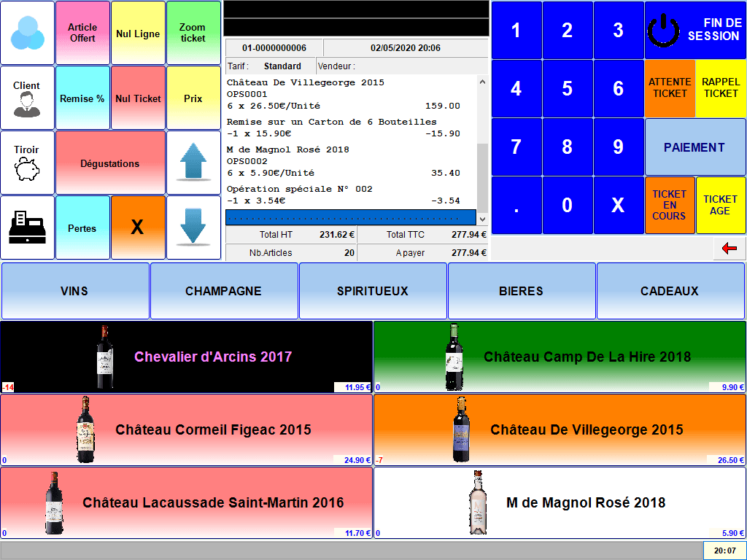This screenshot has height=560, width=747.
Task: Select ticket line M de Magnol Rosé 2018
Action: [x=351, y=161]
